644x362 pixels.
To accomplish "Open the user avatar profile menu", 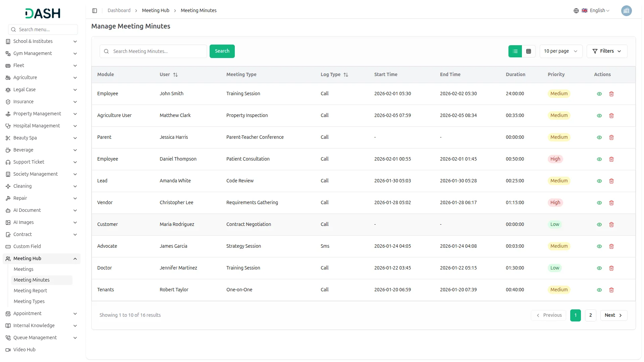I will [626, 11].
